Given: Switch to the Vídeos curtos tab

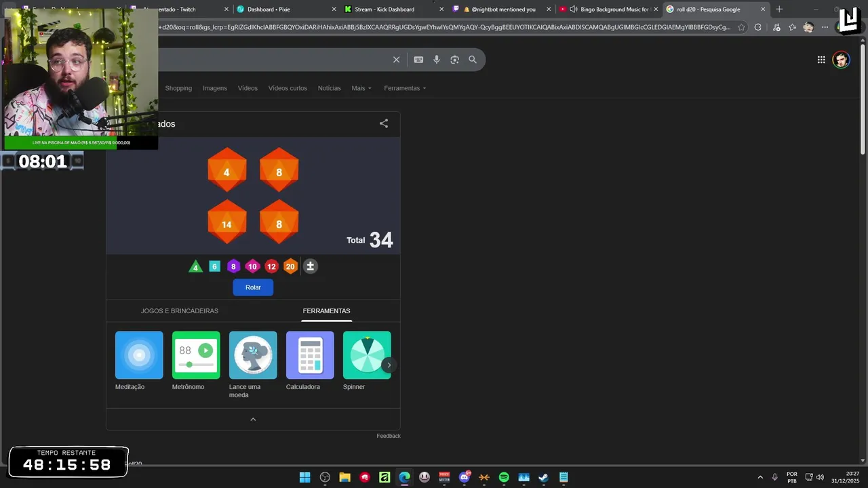Looking at the screenshot, I should 288,88.
